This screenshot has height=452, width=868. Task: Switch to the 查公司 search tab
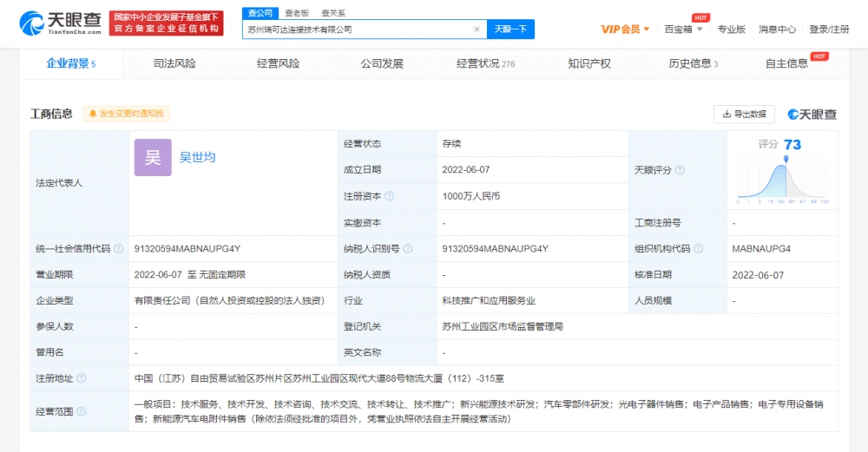pos(260,13)
